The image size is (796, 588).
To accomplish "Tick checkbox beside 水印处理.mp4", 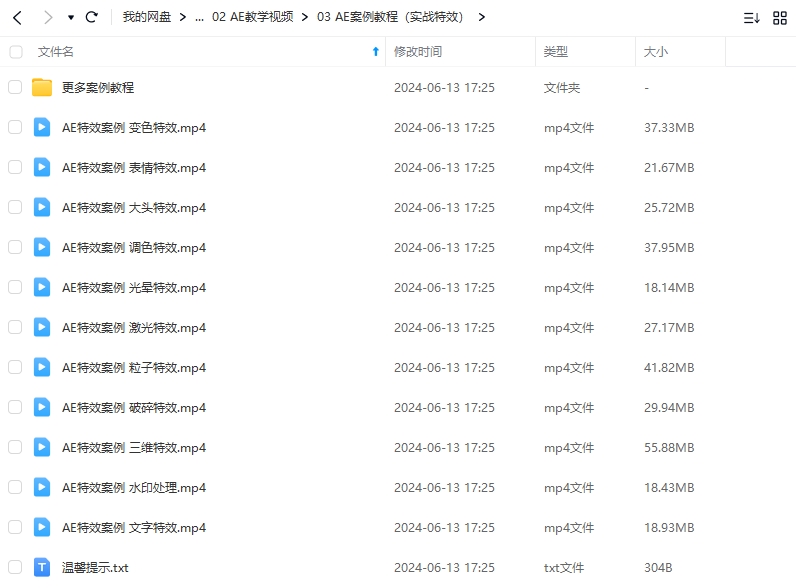I will coord(15,487).
